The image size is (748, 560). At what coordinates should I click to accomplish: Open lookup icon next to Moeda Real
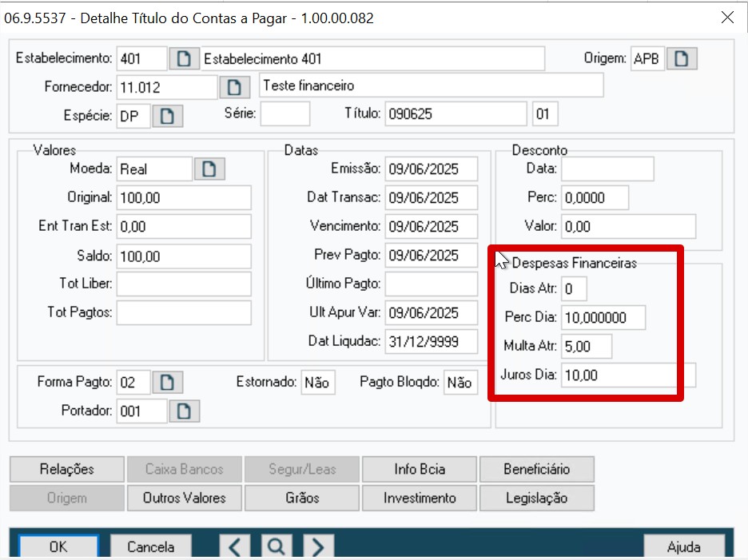pos(209,169)
